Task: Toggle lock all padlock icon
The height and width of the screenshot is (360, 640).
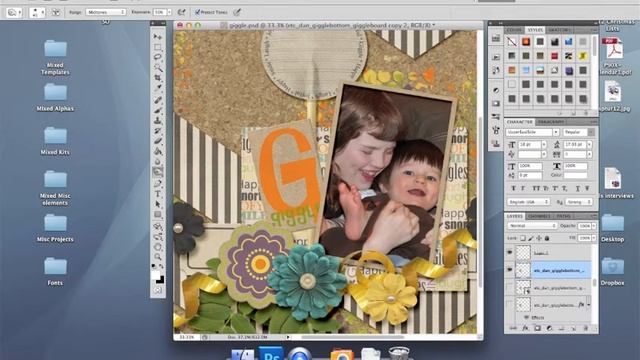Action: tap(547, 238)
